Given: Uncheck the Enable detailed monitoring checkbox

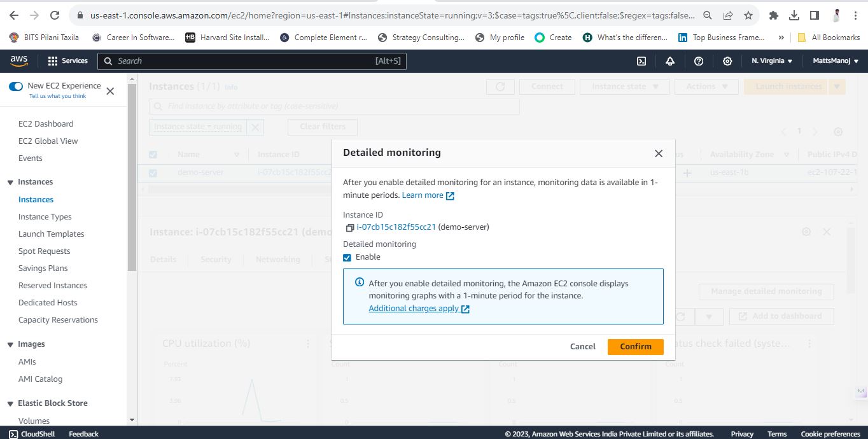Looking at the screenshot, I should click(347, 258).
